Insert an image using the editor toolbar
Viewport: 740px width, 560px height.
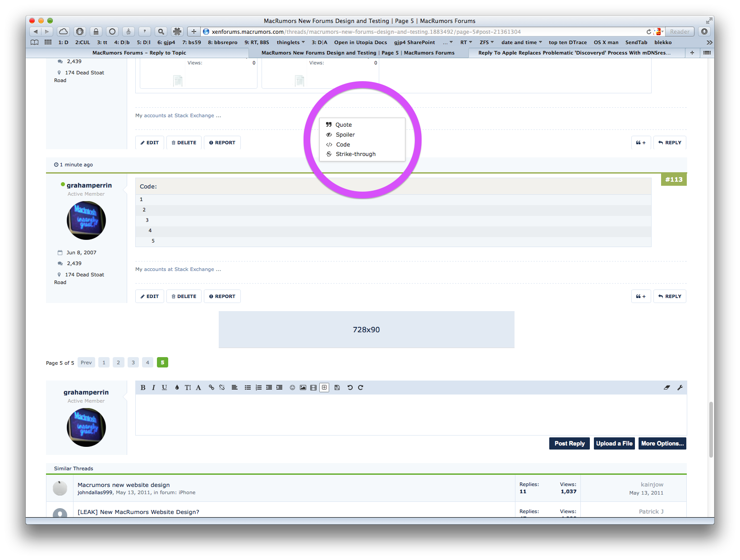pos(303,387)
